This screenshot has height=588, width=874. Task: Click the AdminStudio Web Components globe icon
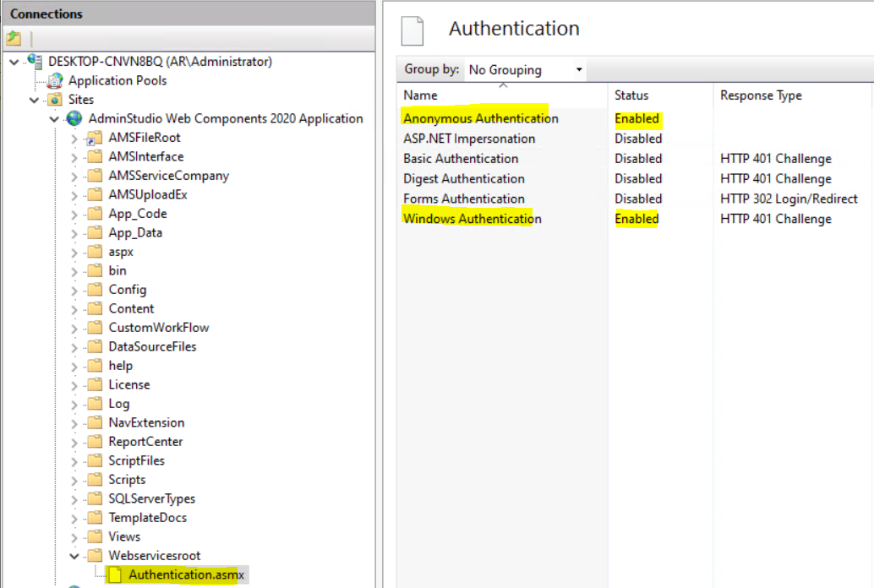(74, 118)
